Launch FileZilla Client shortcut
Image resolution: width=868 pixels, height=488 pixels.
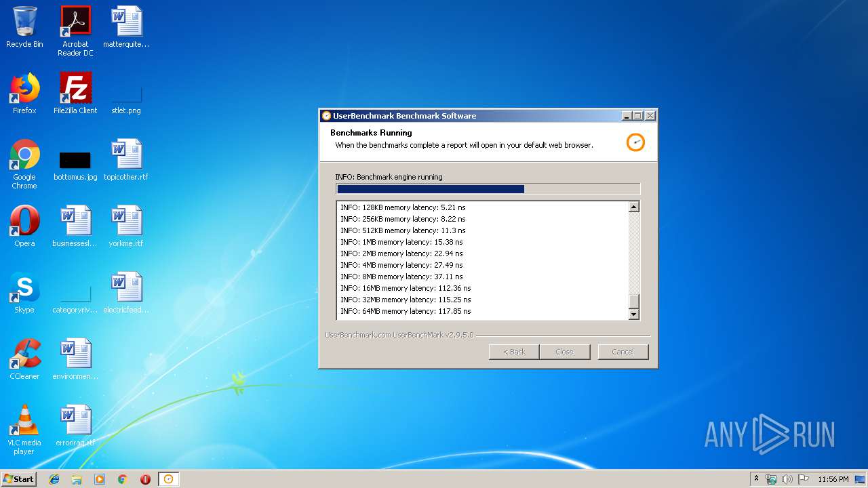coord(75,94)
